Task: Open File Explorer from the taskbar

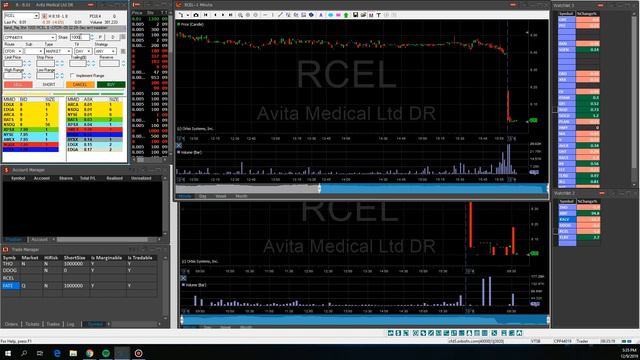Action: tap(73, 353)
